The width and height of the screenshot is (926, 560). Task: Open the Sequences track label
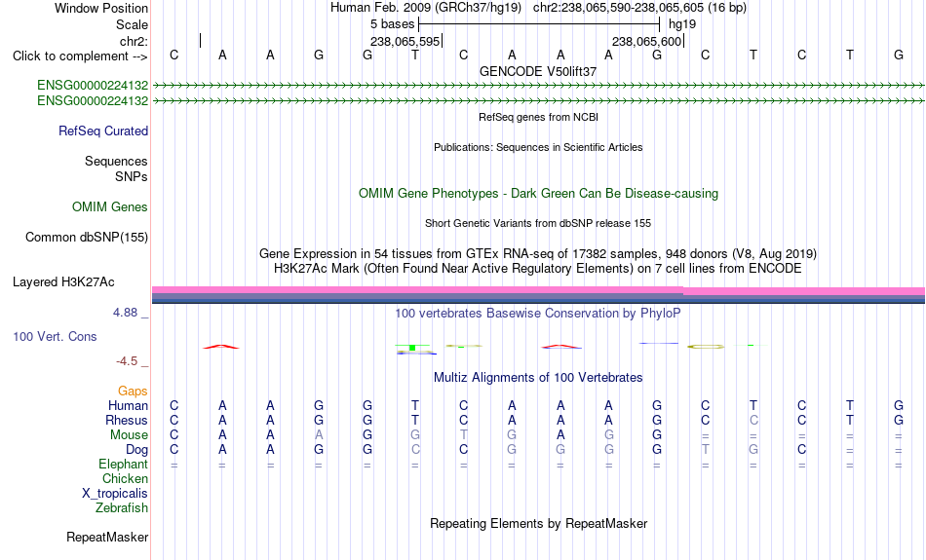point(116,161)
